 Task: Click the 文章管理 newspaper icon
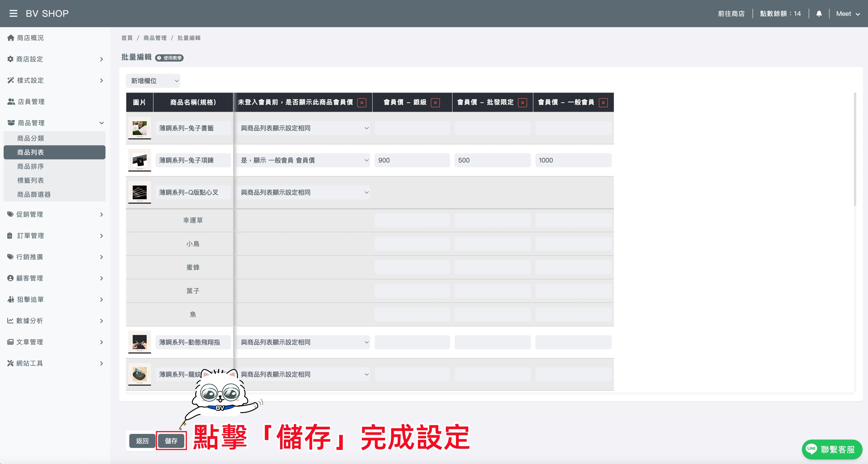tap(10, 342)
